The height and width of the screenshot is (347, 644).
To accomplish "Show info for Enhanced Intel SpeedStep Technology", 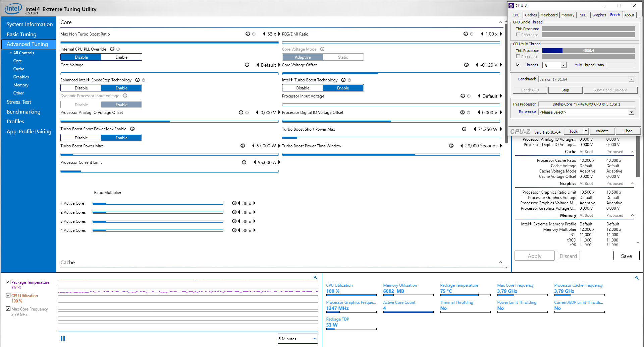I will pyautogui.click(x=138, y=80).
